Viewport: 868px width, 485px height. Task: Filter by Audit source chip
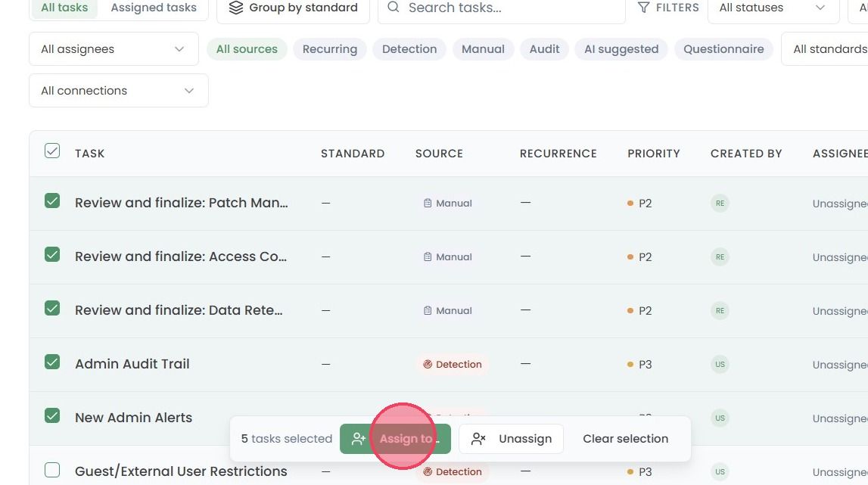point(544,48)
